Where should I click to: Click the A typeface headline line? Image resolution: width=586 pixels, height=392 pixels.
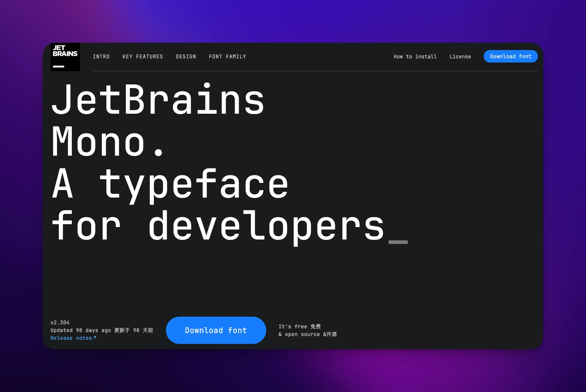[x=170, y=184]
